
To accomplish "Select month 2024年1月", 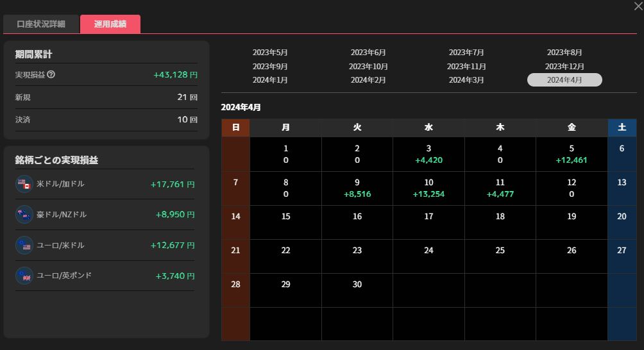I will pos(270,80).
